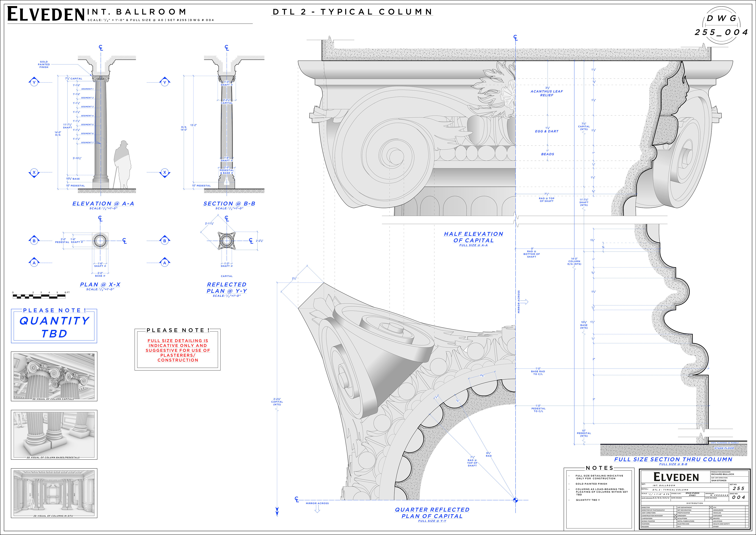The width and height of the screenshot is (756, 535).
Task: Click the Elevation @ A-A heading
Action: [x=103, y=204]
